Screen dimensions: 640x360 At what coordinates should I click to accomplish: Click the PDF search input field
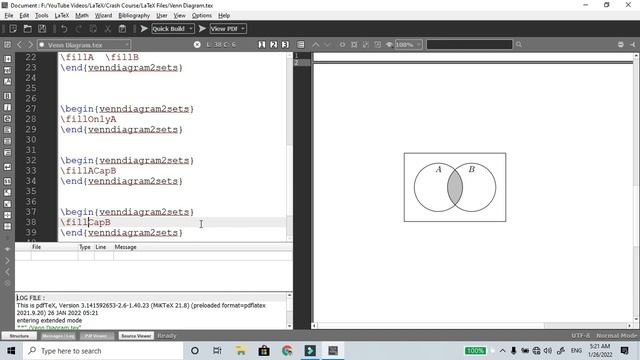[x=469, y=44]
